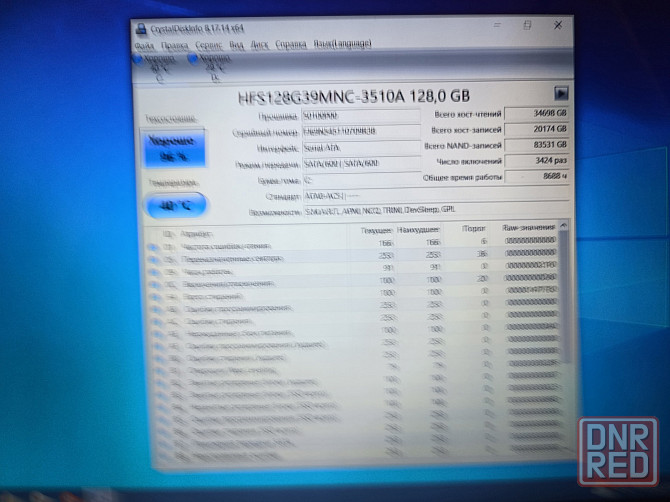Open the Диск menu
The image size is (670, 502).
(x=259, y=44)
